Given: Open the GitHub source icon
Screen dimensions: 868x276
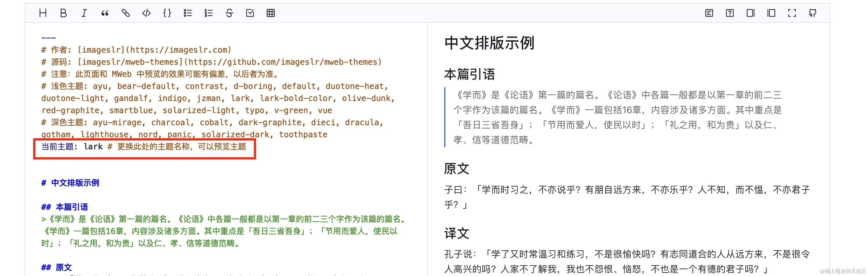Looking at the screenshot, I should [x=813, y=13].
